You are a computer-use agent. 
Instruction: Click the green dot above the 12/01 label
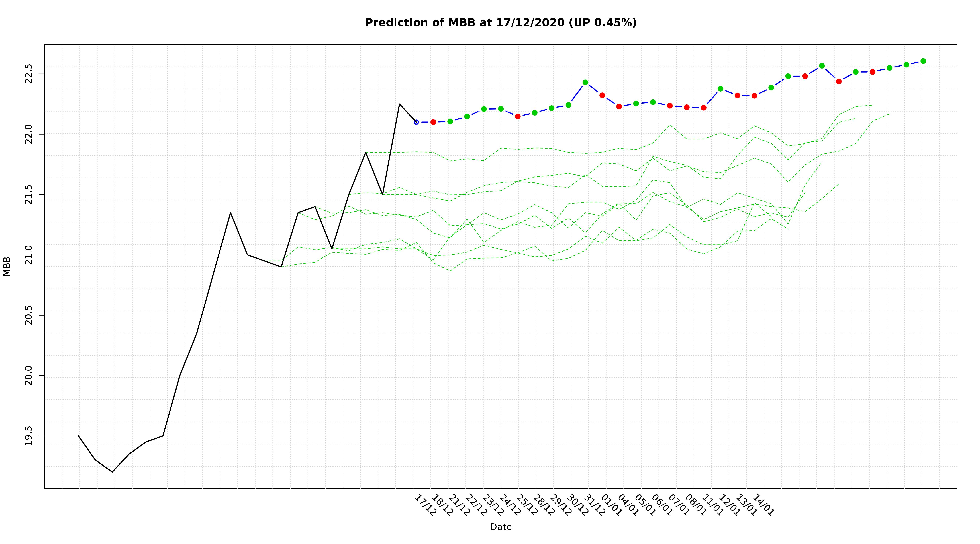(x=720, y=88)
